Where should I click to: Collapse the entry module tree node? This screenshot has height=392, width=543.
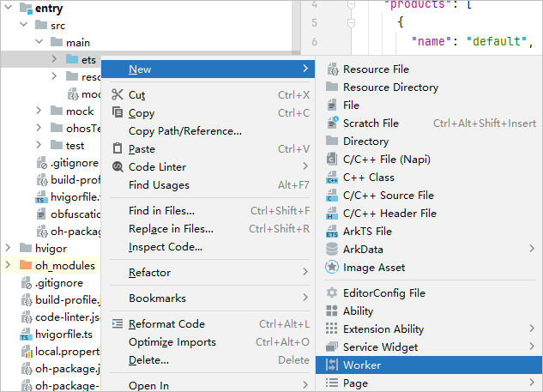(8, 9)
